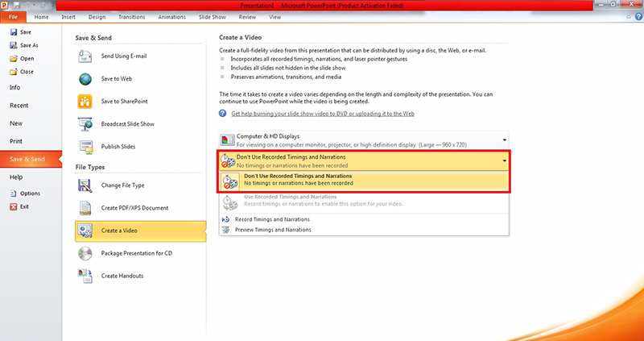Switch to the Design ribbon tab

point(97,17)
